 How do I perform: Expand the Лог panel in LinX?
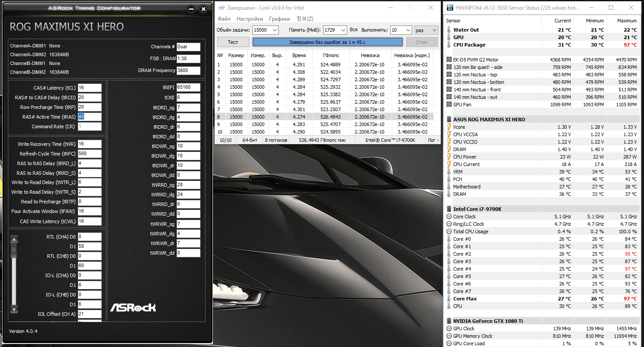pyautogui.click(x=432, y=140)
